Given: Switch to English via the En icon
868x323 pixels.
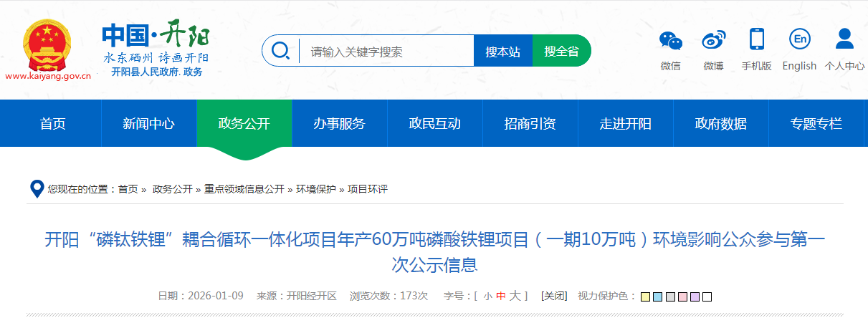Looking at the screenshot, I should tap(799, 39).
